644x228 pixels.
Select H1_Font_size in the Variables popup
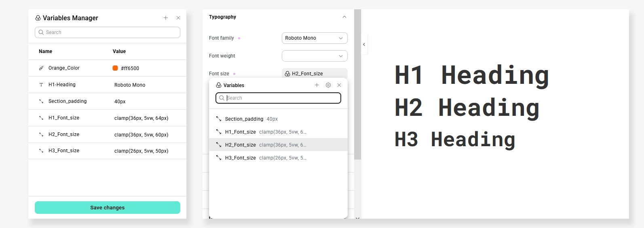tap(278, 132)
